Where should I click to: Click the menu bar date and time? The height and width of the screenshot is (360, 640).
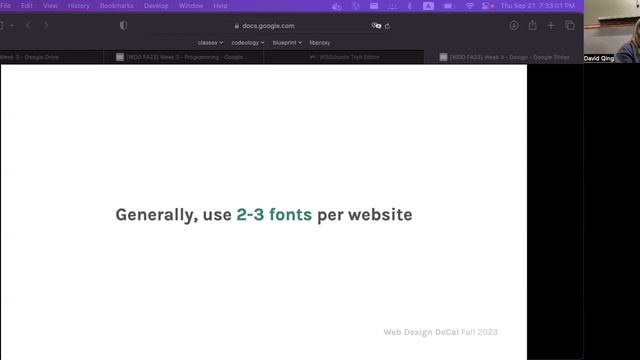[538, 6]
